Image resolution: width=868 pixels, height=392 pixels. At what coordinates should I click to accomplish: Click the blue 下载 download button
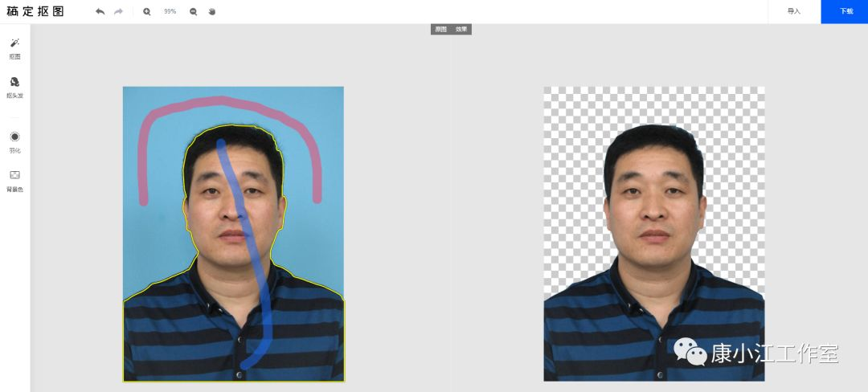(x=845, y=12)
